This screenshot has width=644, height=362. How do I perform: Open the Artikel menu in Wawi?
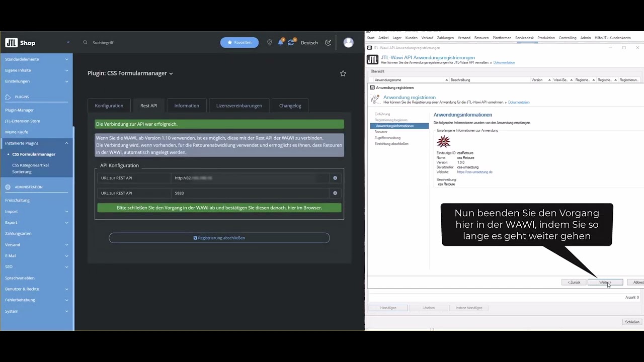[383, 38]
